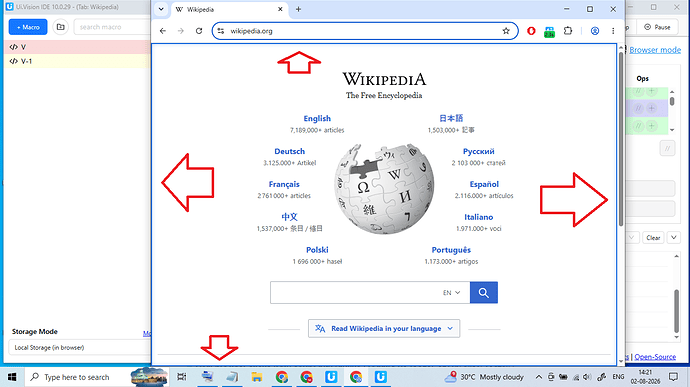Open site information icon in address bar
690x387 pixels.
coord(221,31)
